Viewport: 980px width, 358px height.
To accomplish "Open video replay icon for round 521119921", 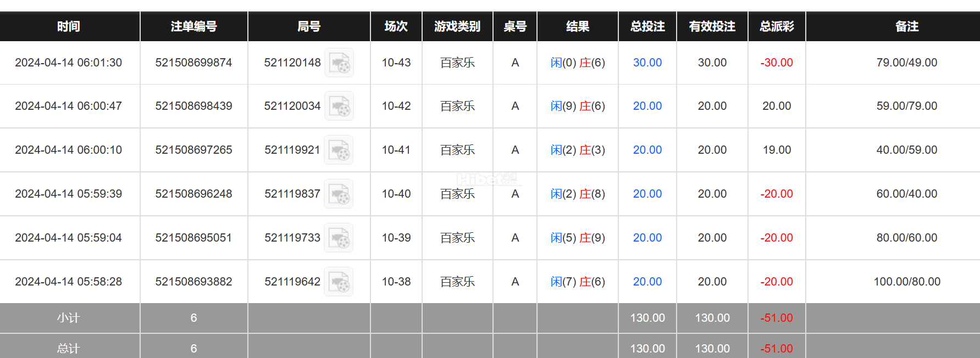I will click(339, 150).
